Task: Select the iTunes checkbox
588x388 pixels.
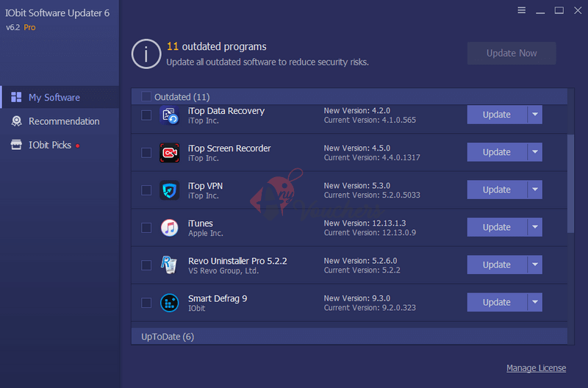Action: (x=146, y=228)
